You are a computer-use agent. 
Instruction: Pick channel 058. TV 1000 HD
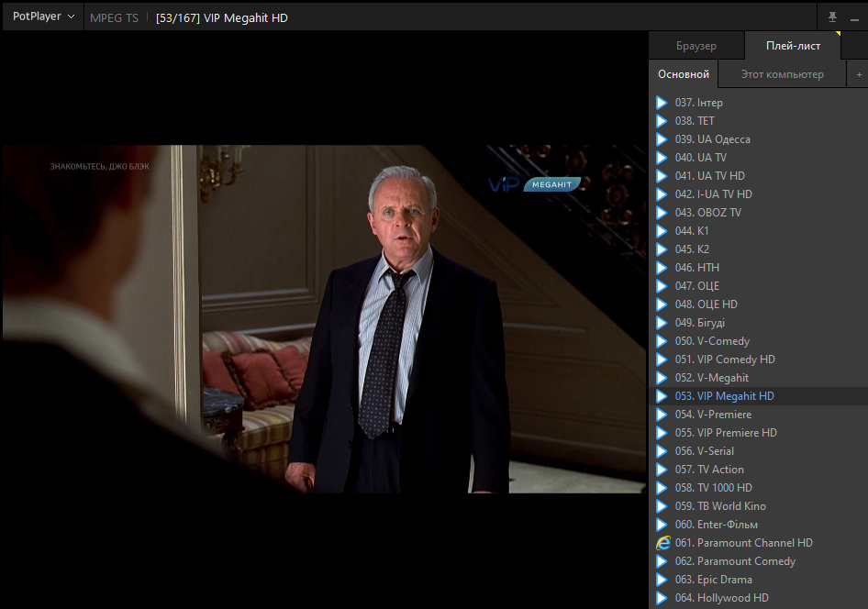tap(759, 488)
